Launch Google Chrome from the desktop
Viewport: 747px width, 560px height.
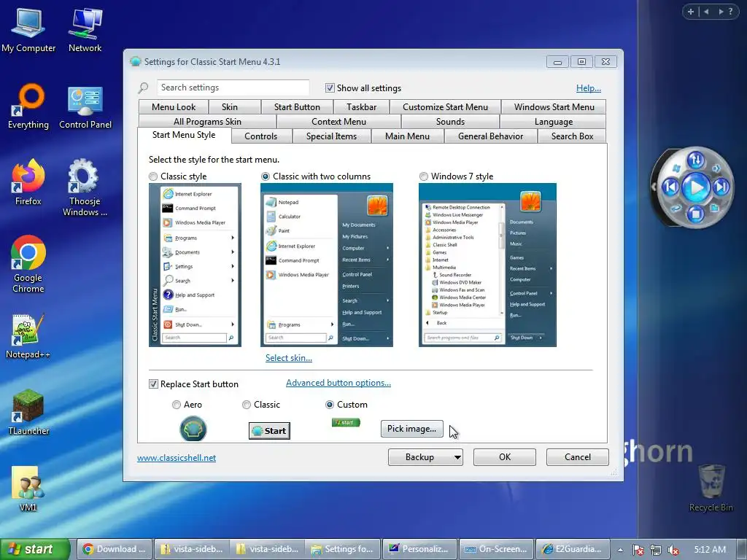(x=28, y=263)
